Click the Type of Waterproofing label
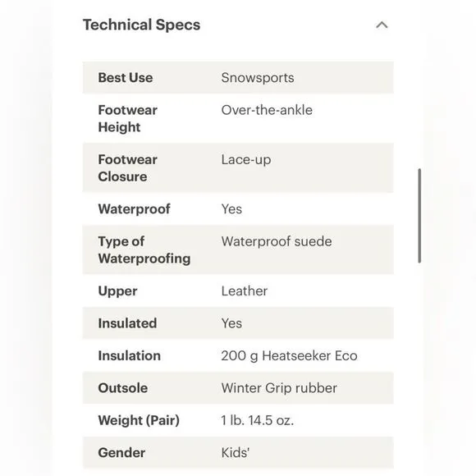The height and width of the screenshot is (476, 476). [x=144, y=249]
